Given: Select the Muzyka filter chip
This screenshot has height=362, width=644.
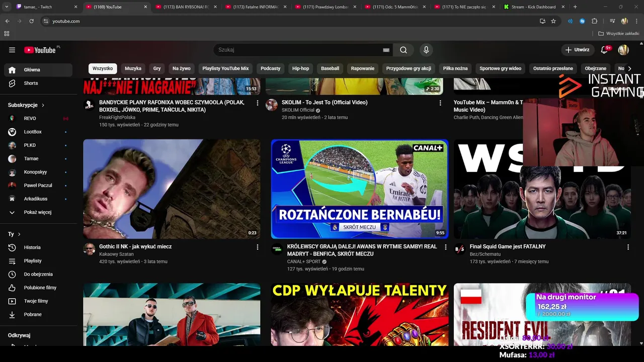Looking at the screenshot, I should point(133,68).
